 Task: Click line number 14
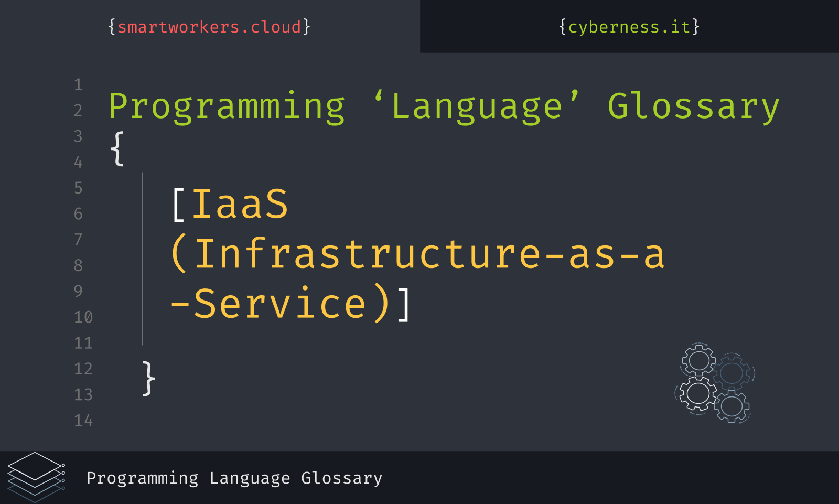[x=83, y=420]
